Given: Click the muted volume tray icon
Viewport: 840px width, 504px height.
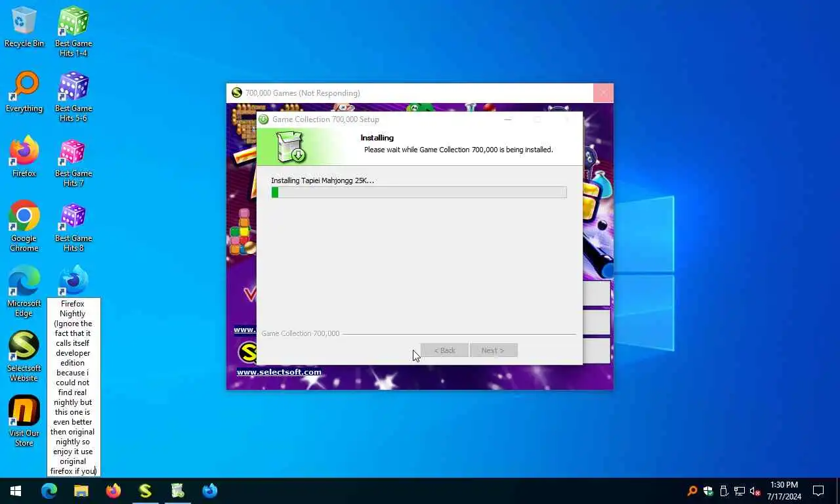Looking at the screenshot, I should (x=755, y=491).
